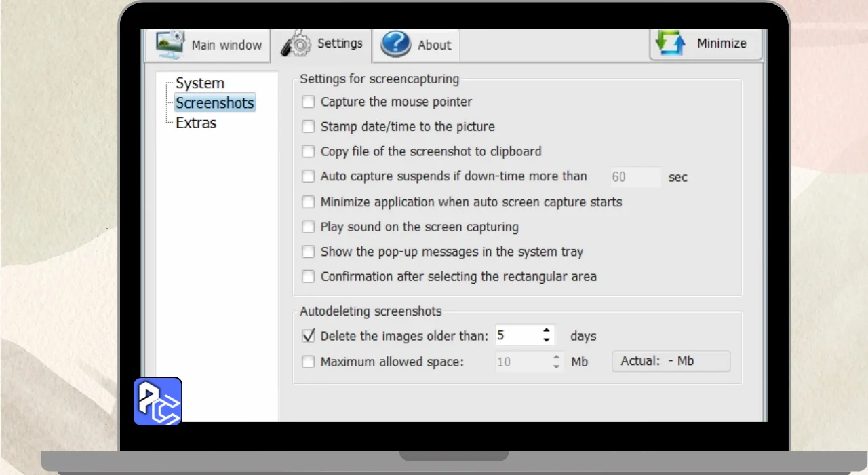Select System in the settings tree
Image resolution: width=868 pixels, height=475 pixels.
coord(199,83)
